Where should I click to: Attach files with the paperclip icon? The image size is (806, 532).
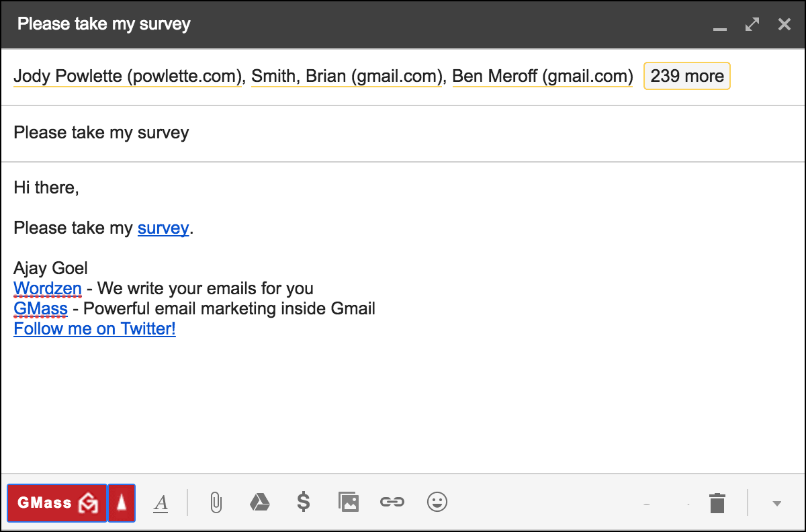(215, 502)
